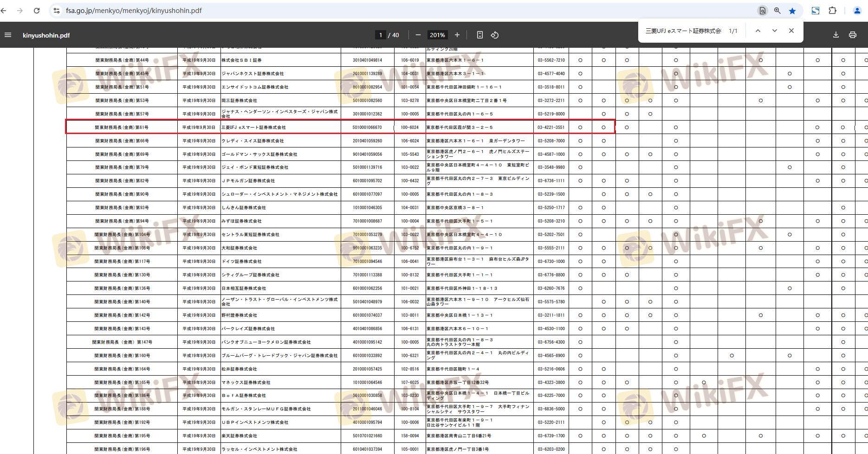Select the 楽天証券株式会社 cell
Viewport: 868px width, 454px height.
[x=239, y=436]
